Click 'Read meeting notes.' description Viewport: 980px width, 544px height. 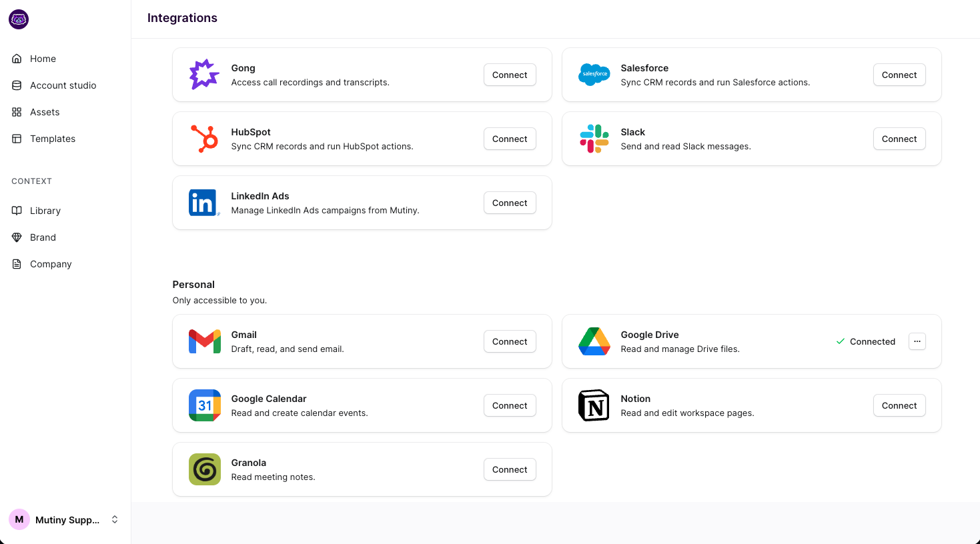pyautogui.click(x=274, y=477)
